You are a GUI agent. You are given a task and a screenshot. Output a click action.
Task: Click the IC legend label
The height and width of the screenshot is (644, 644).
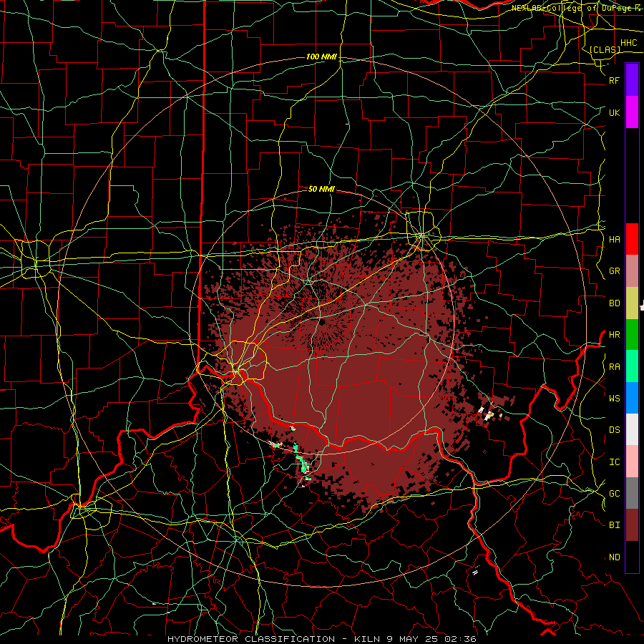click(615, 462)
